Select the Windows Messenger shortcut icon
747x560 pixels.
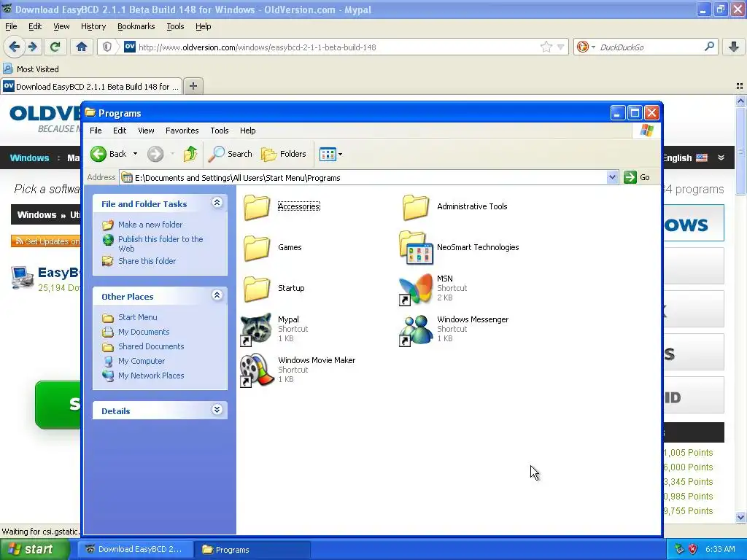coord(416,330)
